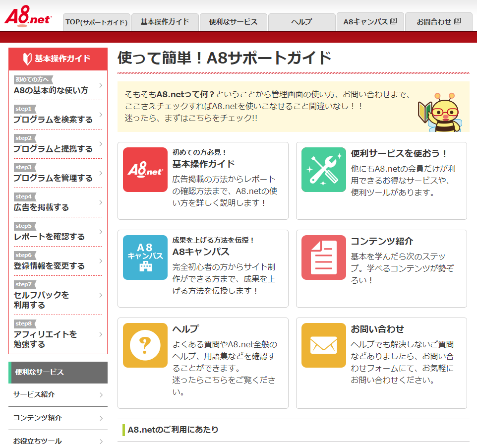Viewport: 477px width, 448px height.
Task: Click the A8.net logo in the header
Action: 28,16
